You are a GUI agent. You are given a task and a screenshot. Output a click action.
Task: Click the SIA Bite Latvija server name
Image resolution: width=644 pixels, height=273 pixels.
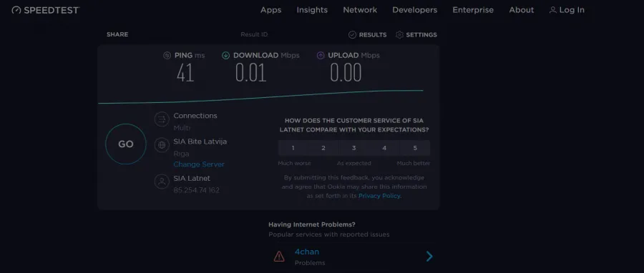tap(200, 142)
